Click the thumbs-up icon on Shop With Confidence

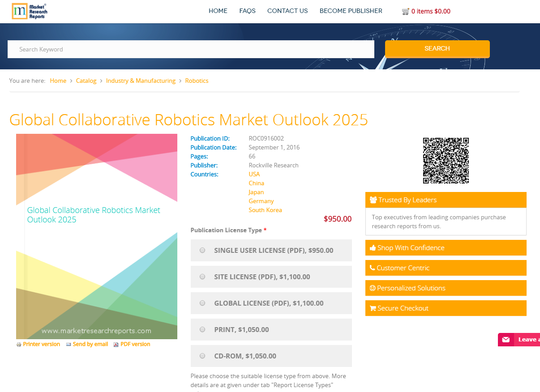pyautogui.click(x=373, y=247)
